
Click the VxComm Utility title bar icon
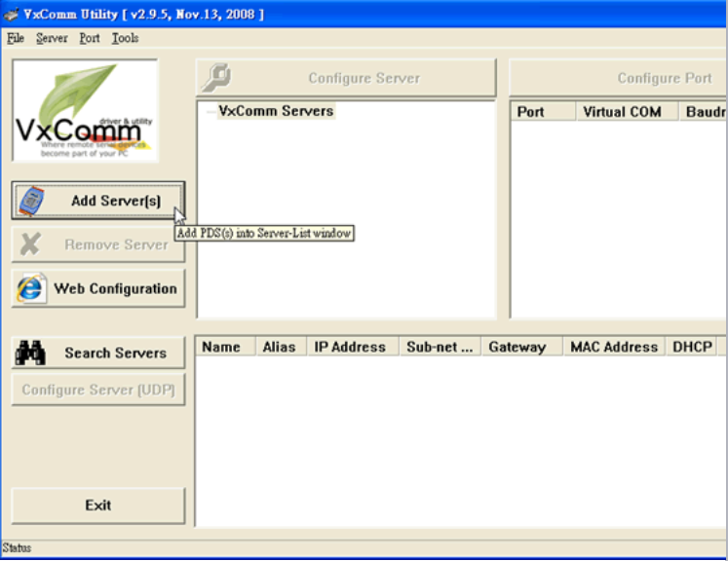(x=11, y=15)
